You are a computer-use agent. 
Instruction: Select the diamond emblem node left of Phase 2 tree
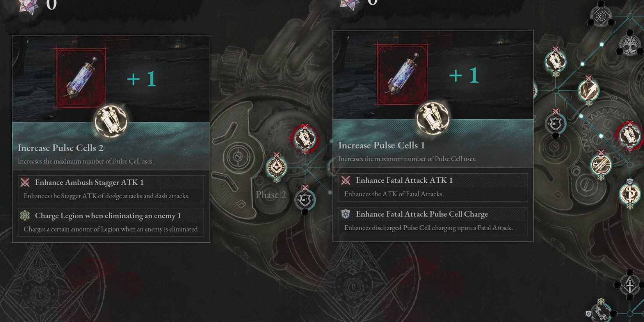coord(277,167)
